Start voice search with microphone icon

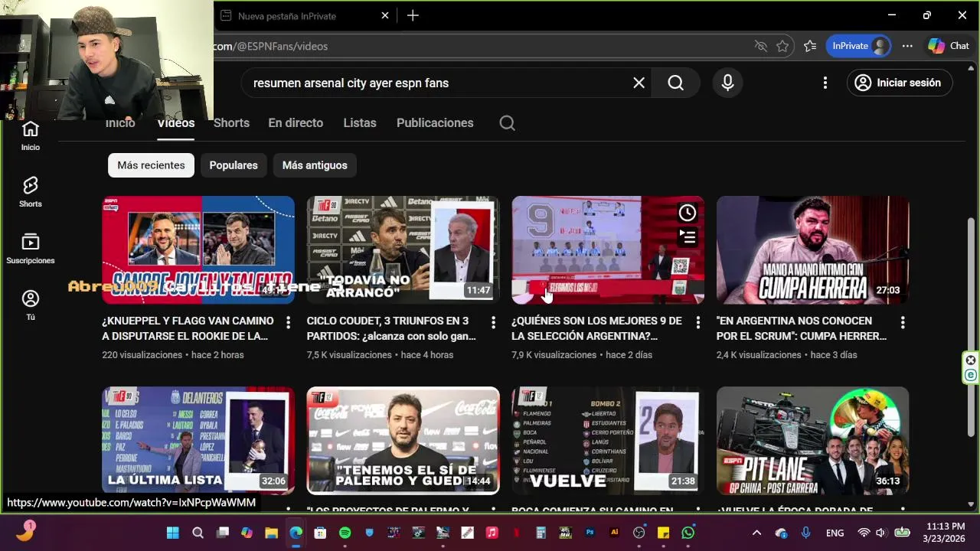pyautogui.click(x=727, y=83)
